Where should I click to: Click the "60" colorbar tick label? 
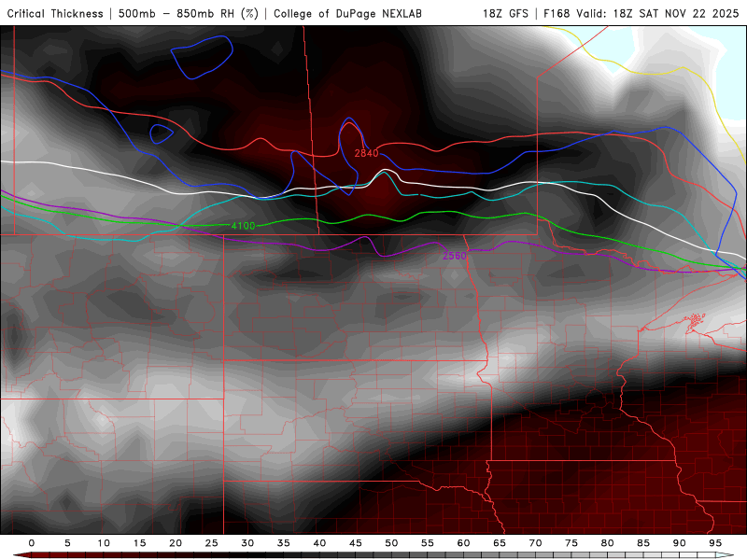point(463,543)
